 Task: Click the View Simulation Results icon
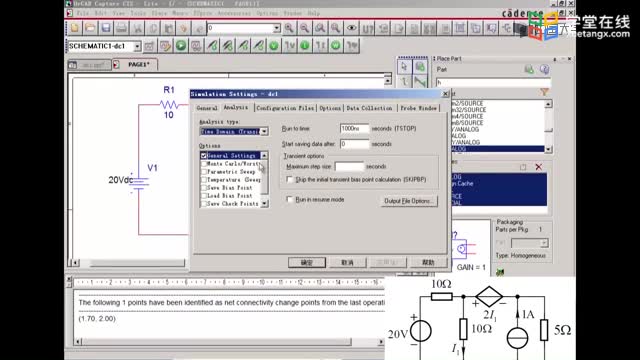[196, 46]
